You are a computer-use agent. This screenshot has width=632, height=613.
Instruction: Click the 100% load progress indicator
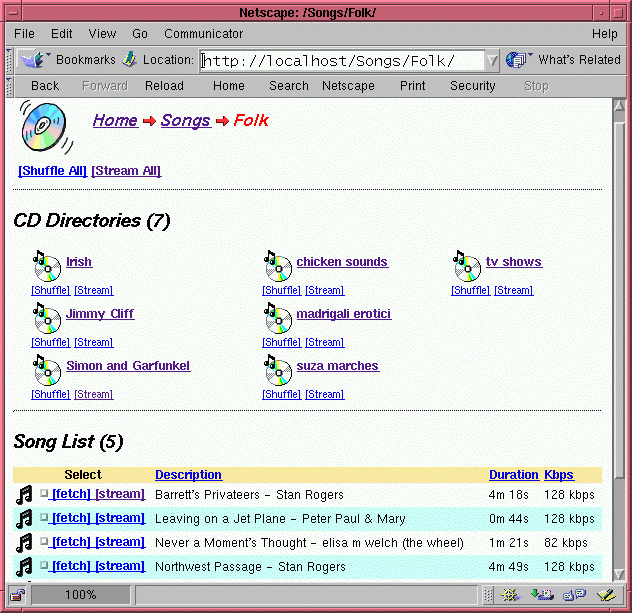[x=81, y=595]
